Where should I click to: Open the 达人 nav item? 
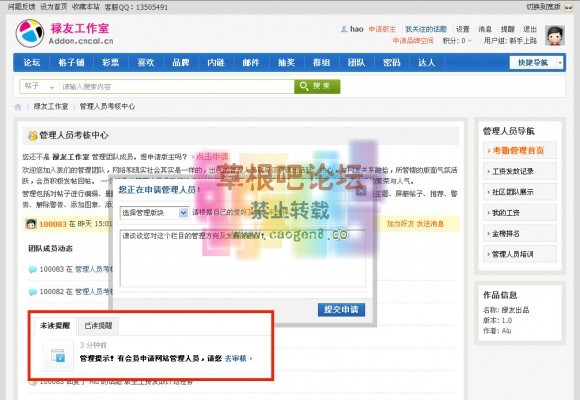tap(426, 63)
